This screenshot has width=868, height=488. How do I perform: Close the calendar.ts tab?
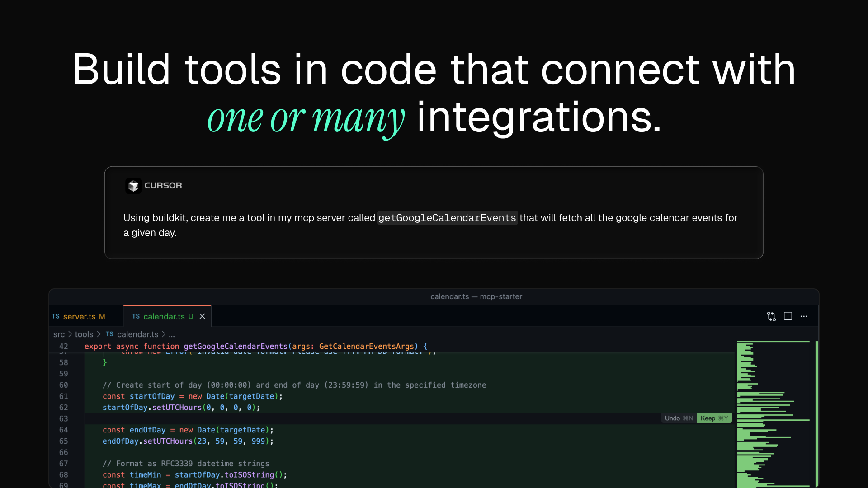click(x=202, y=316)
